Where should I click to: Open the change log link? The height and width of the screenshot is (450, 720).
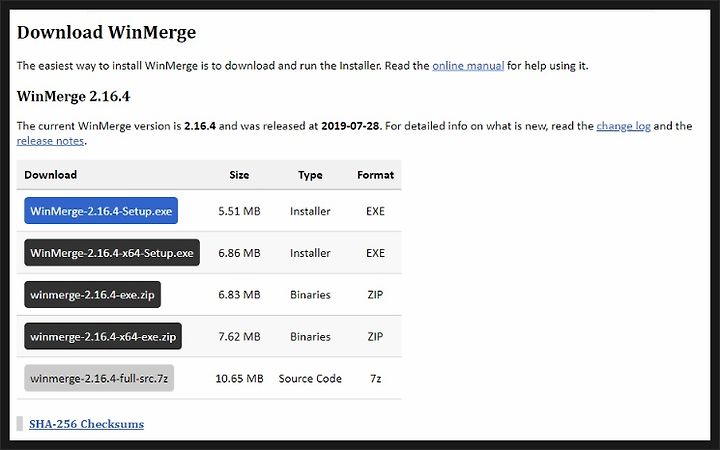coord(623,126)
